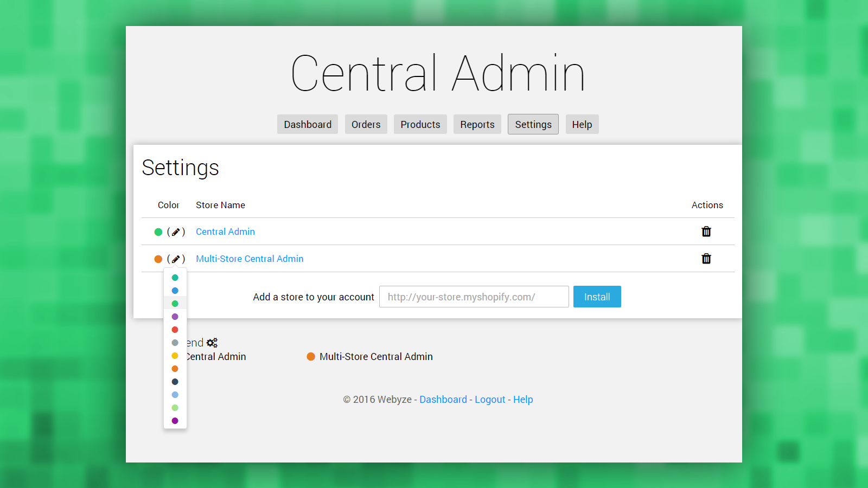This screenshot has width=868, height=488.
Task: Focus the store URL input field
Action: [x=474, y=297]
